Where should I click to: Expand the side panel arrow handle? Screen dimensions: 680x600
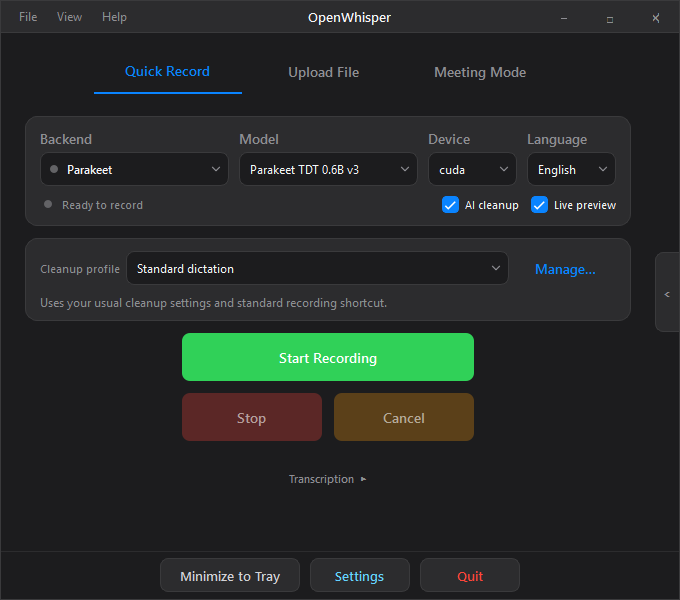(x=667, y=294)
